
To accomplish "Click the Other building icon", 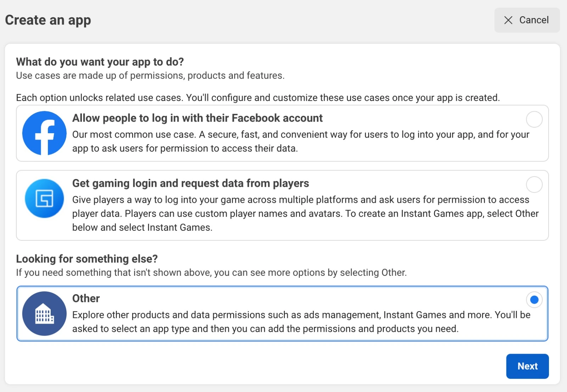I will [44, 314].
